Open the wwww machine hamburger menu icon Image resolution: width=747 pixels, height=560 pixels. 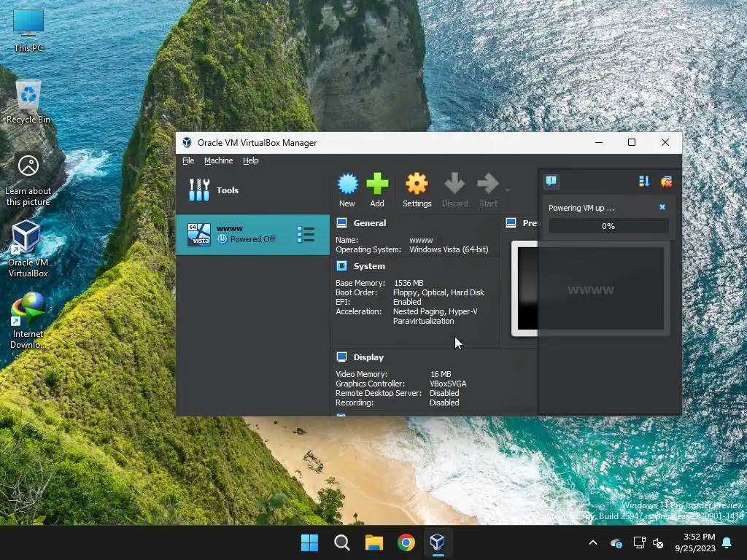tap(306, 234)
